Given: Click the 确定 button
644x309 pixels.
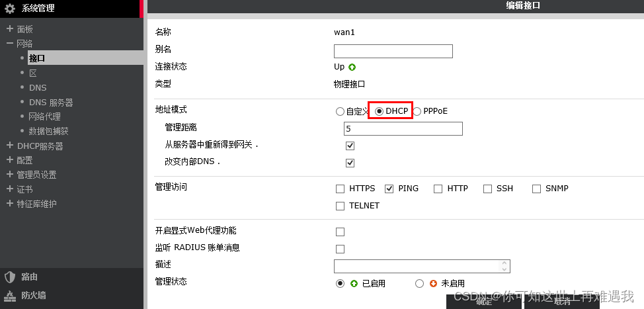Looking at the screenshot, I should 484,302.
